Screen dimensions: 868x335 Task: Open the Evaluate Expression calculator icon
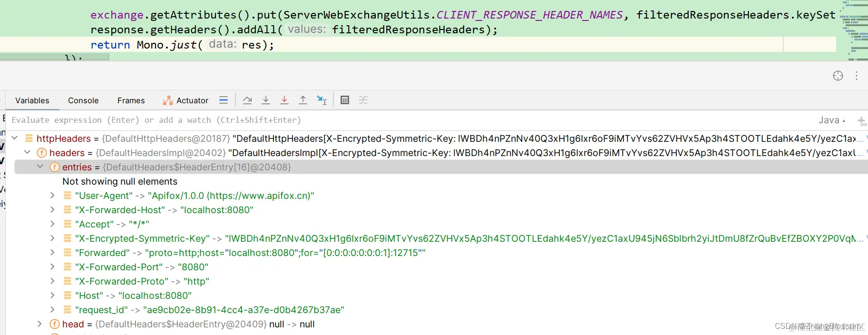pyautogui.click(x=345, y=100)
